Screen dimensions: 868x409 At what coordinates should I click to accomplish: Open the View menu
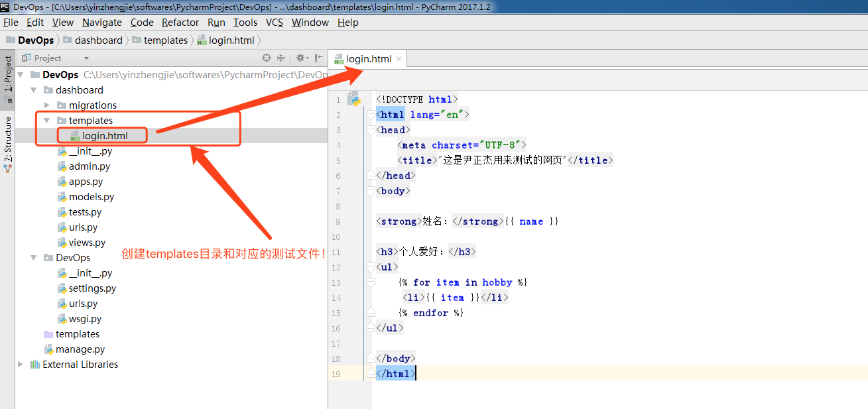coord(63,23)
